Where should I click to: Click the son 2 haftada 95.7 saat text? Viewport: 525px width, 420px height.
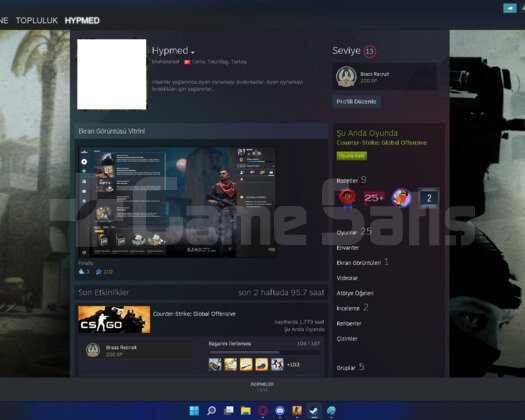[x=281, y=293]
